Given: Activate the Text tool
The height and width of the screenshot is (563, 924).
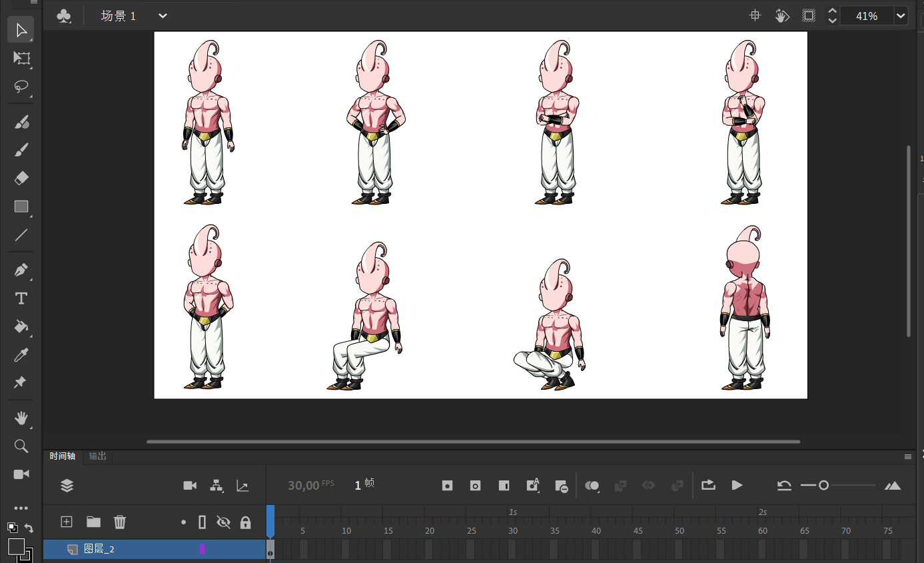Looking at the screenshot, I should [21, 298].
